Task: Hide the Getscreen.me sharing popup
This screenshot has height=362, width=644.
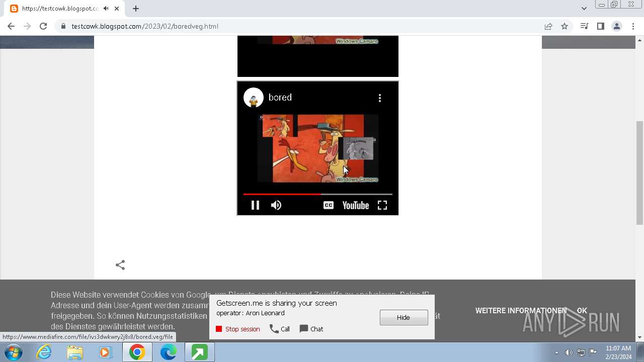Action: click(x=404, y=317)
